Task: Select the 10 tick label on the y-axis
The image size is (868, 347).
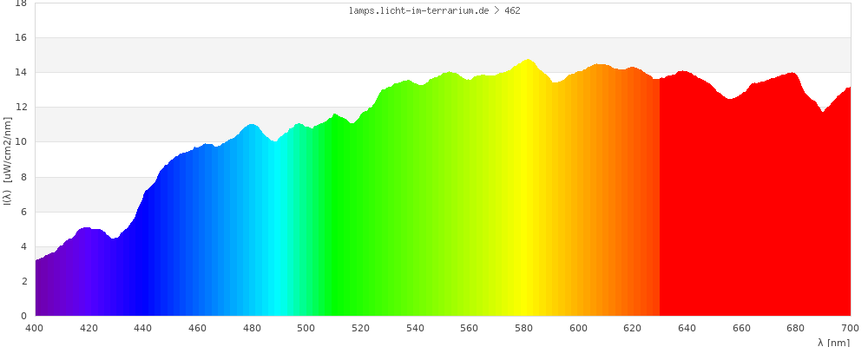Action: click(x=21, y=142)
